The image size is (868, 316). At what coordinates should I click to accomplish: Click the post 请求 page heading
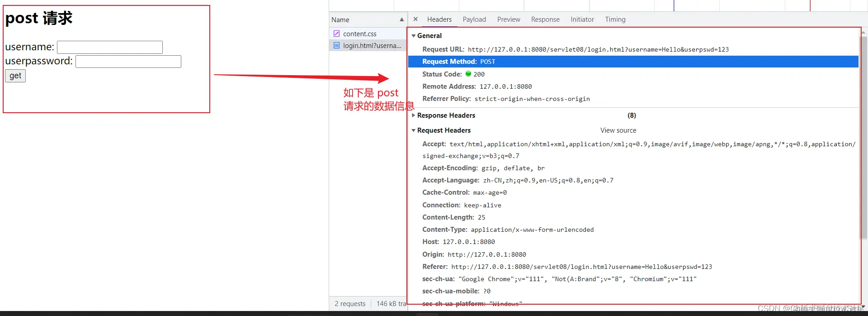[39, 18]
